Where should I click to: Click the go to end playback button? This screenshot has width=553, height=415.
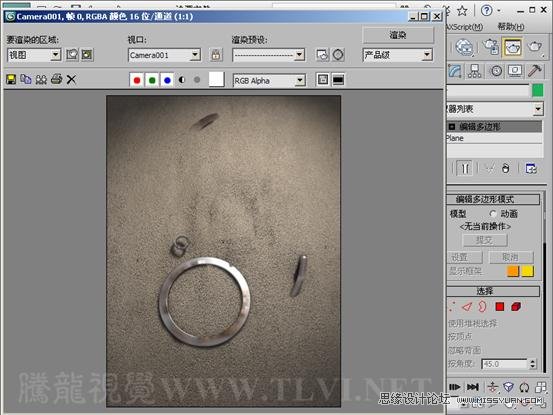[473, 387]
